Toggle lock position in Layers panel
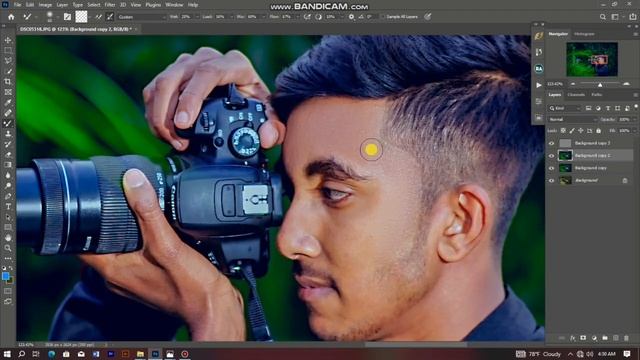640x360 pixels. [x=580, y=131]
